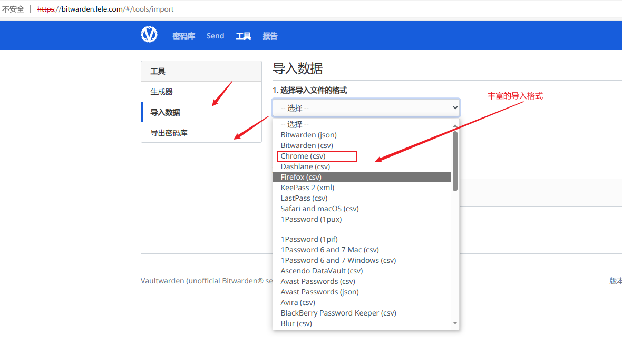The height and width of the screenshot is (364, 622).
Task: Choose 1Password (1pif) format
Action: coord(362,239)
